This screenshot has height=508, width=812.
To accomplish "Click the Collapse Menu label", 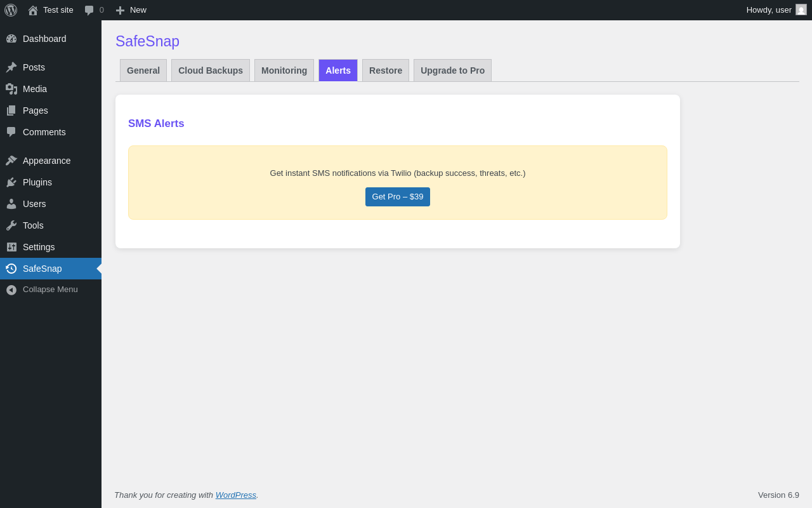I will tap(50, 290).
